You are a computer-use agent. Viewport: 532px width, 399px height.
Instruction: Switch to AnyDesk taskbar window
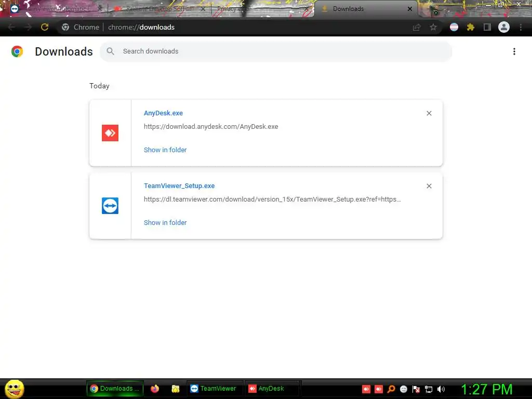pyautogui.click(x=271, y=389)
